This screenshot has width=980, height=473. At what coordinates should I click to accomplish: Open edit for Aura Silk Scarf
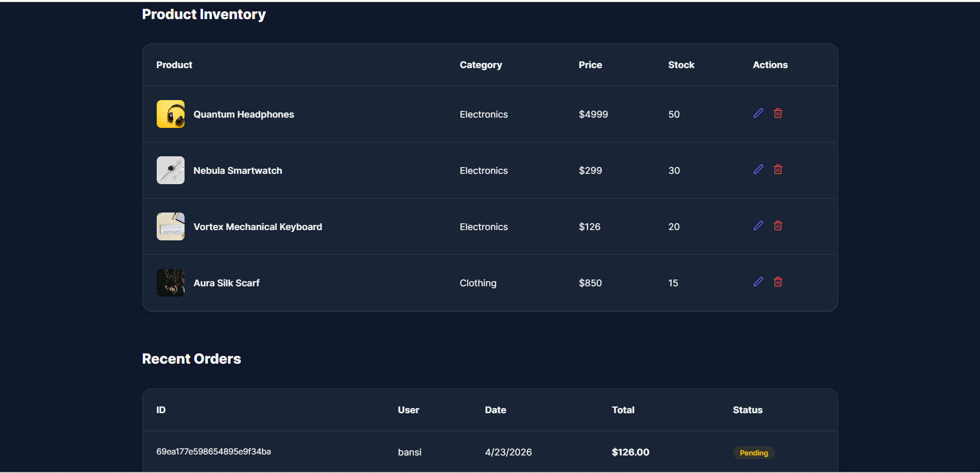click(758, 282)
